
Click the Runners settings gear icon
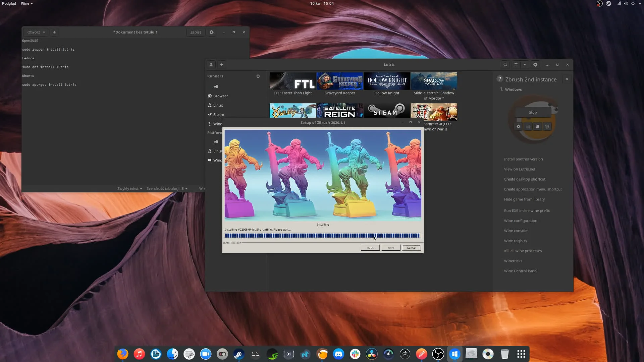(258, 76)
